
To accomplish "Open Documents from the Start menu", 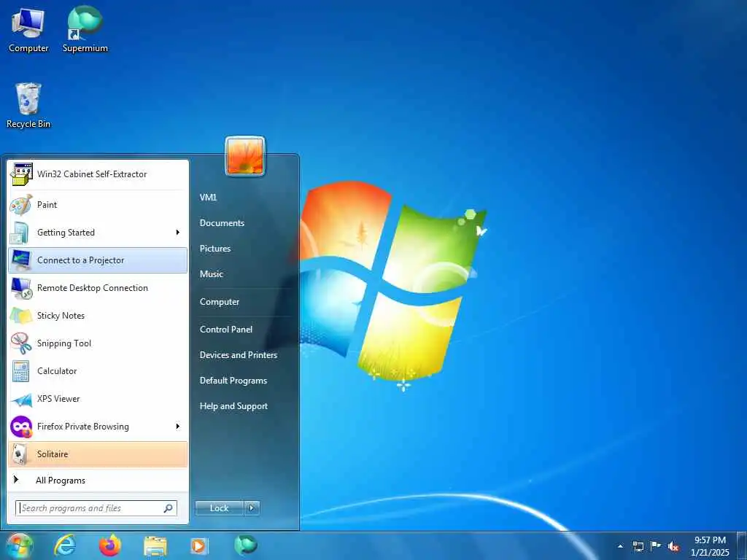I will [222, 223].
